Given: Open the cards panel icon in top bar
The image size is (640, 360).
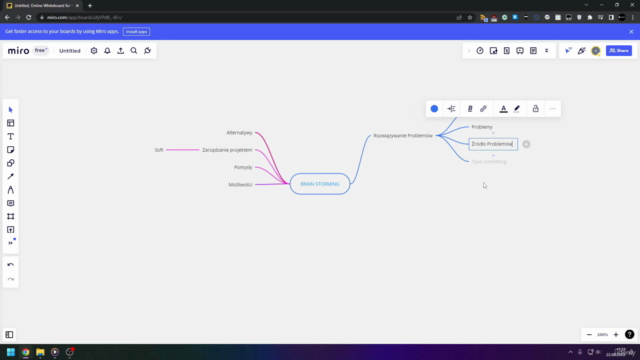Looking at the screenshot, I should click(x=507, y=51).
